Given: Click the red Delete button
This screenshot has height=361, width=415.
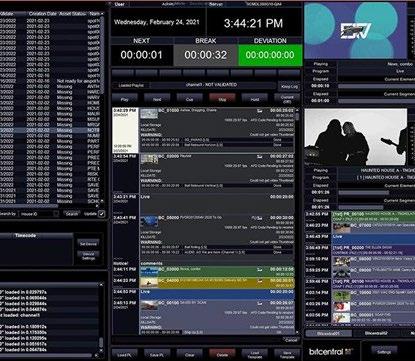Looking at the screenshot, I should [222, 354].
